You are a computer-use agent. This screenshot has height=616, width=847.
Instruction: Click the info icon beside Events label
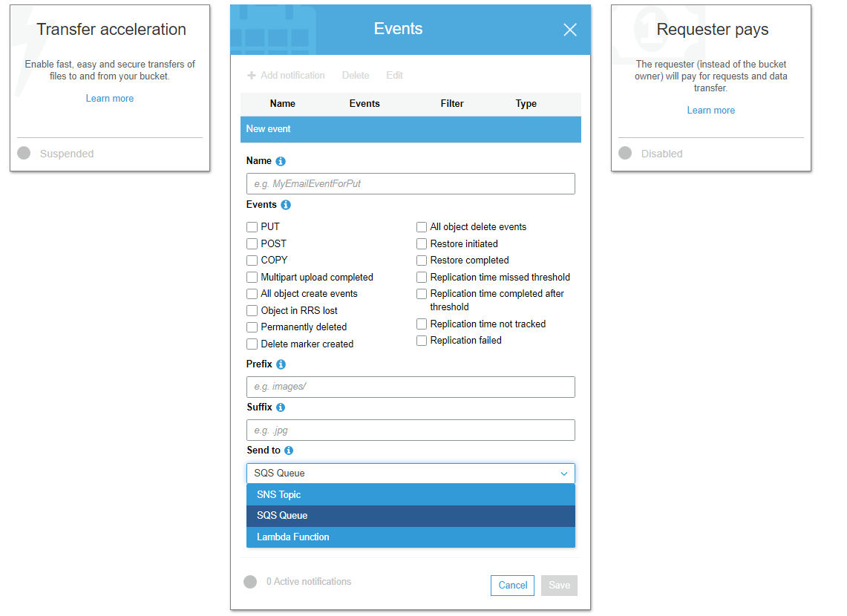pos(286,205)
